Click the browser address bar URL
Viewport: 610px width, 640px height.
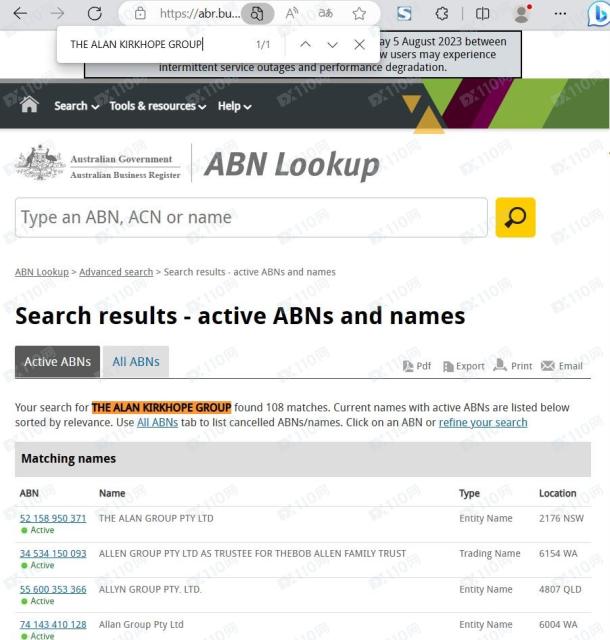point(200,14)
